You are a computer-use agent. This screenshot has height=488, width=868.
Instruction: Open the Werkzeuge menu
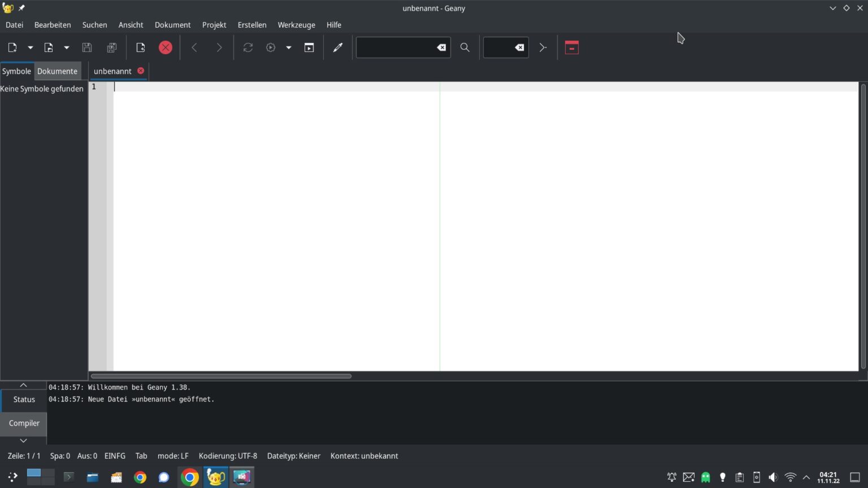(296, 25)
